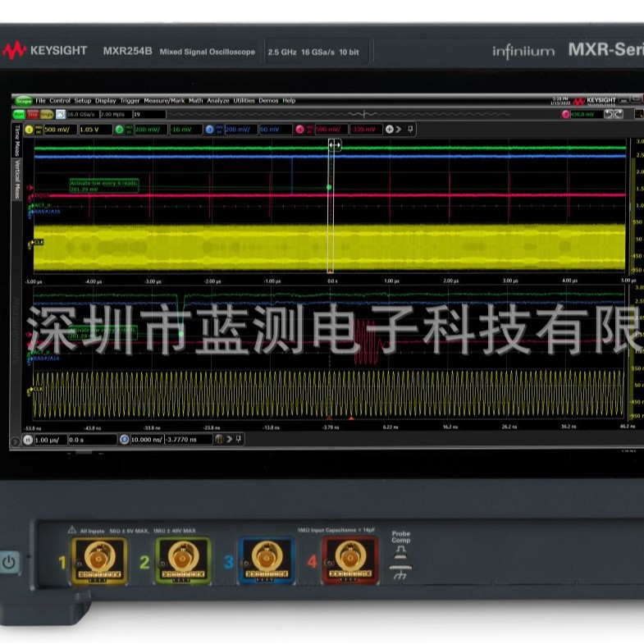Edit the 1.00 µs/ timebase scale

point(51,440)
